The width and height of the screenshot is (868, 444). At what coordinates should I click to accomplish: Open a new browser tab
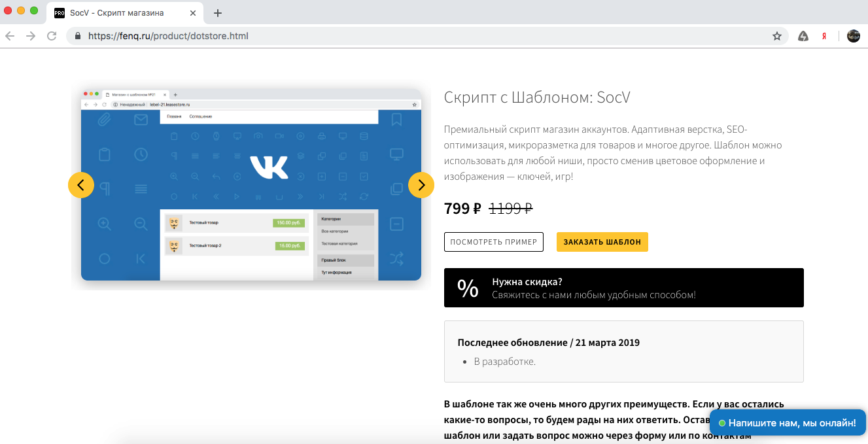click(x=218, y=13)
